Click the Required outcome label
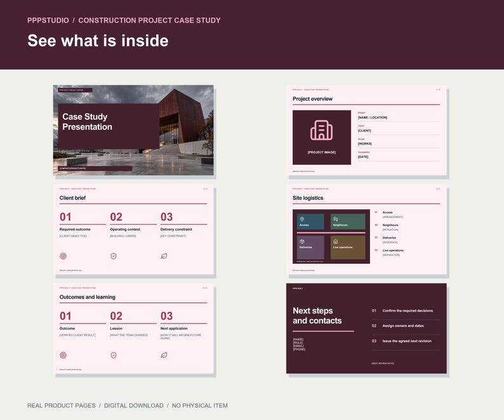Viewport: 504px width, 420px height. point(75,230)
